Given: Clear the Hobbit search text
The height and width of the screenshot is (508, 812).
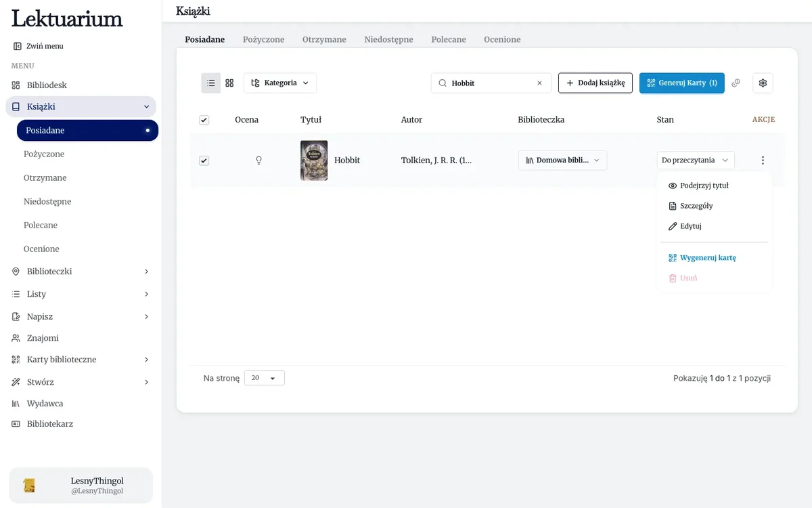Looking at the screenshot, I should [x=539, y=83].
